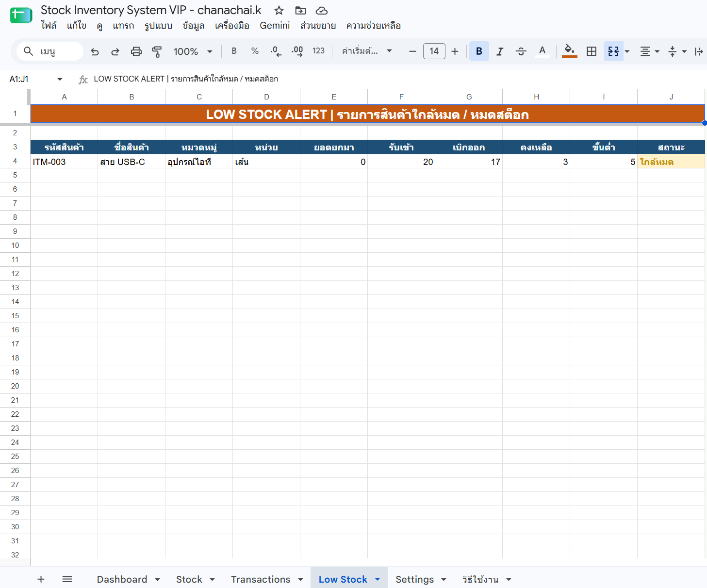Click the font size 14 field

tap(434, 51)
